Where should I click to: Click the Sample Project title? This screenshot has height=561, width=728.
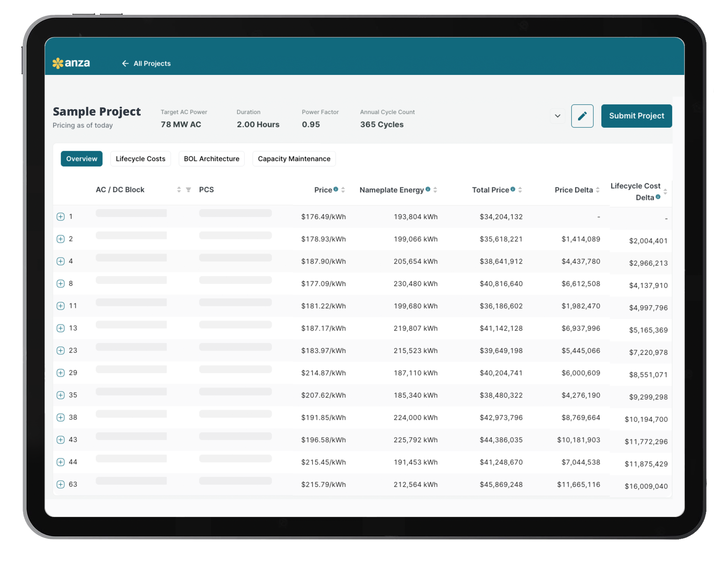click(x=97, y=112)
